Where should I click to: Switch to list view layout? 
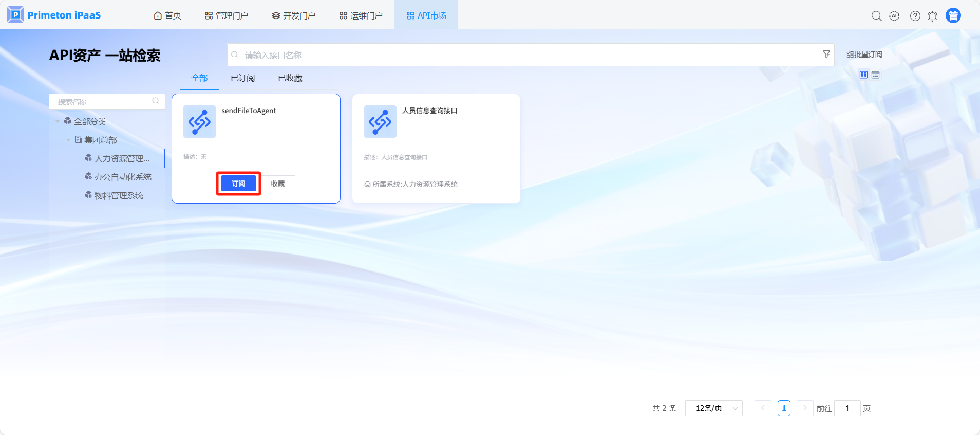point(876,75)
